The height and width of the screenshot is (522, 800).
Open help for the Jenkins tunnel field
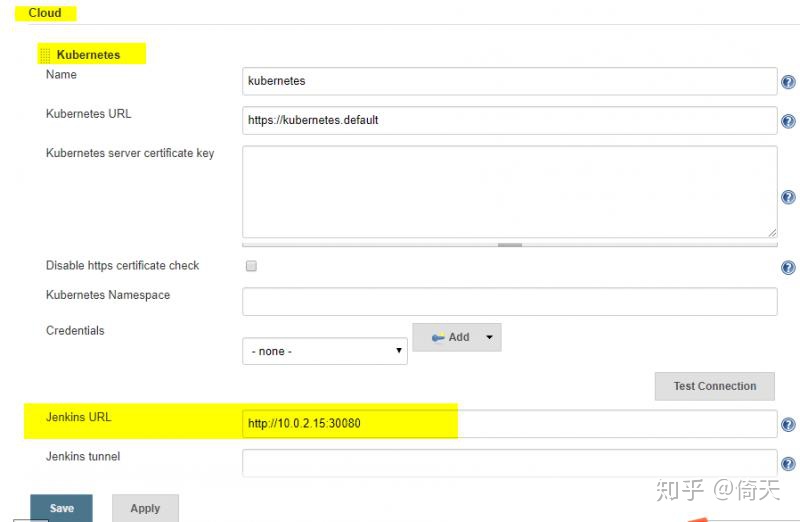pyautogui.click(x=788, y=463)
